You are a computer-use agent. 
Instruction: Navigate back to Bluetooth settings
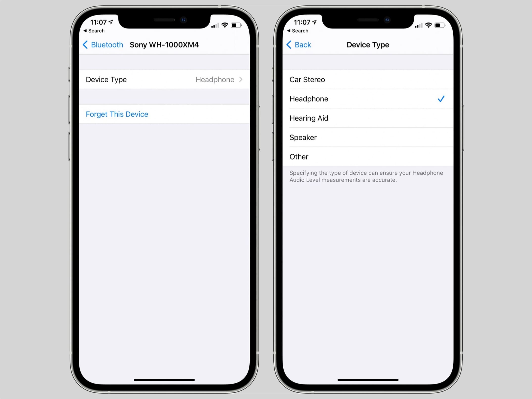[x=102, y=45]
